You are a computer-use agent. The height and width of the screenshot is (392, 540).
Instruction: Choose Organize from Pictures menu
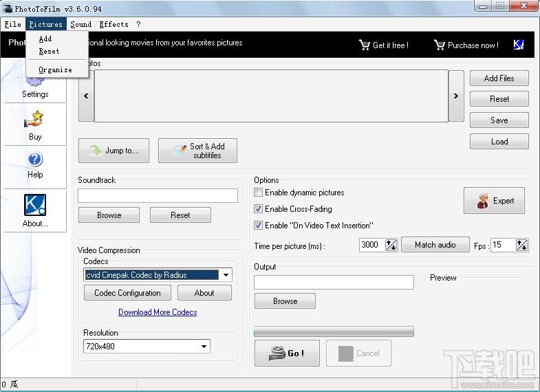pyautogui.click(x=55, y=70)
